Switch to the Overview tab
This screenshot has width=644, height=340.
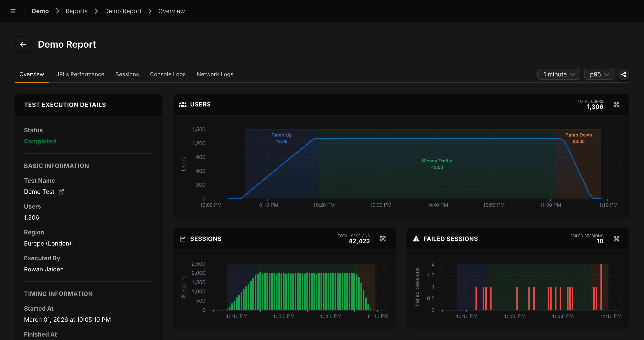pyautogui.click(x=32, y=74)
